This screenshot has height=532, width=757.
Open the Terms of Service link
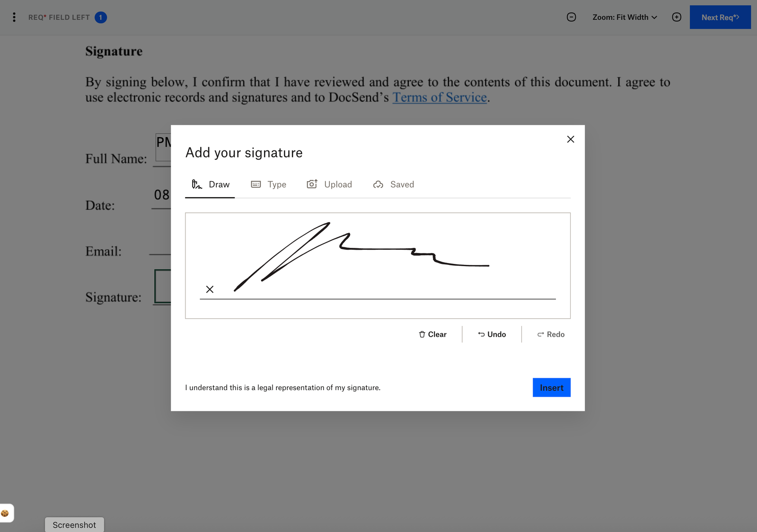(x=440, y=97)
